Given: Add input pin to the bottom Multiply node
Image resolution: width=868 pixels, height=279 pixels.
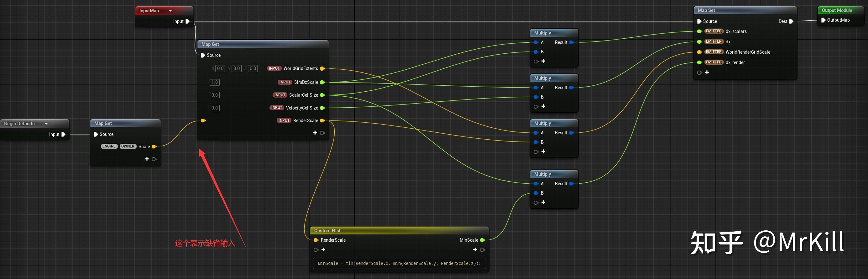Looking at the screenshot, I should tap(543, 203).
